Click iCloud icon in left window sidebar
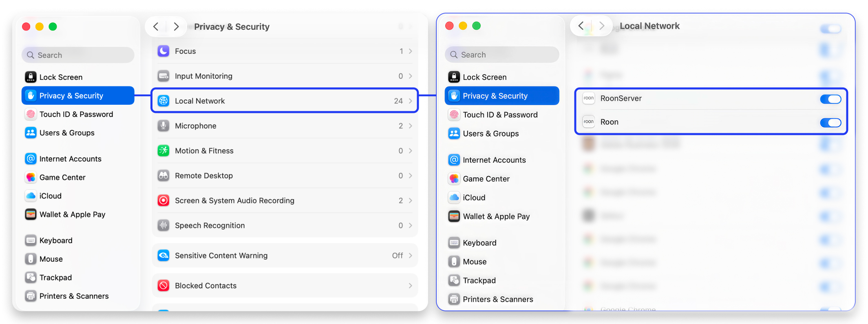This screenshot has width=868, height=324. 31,196
